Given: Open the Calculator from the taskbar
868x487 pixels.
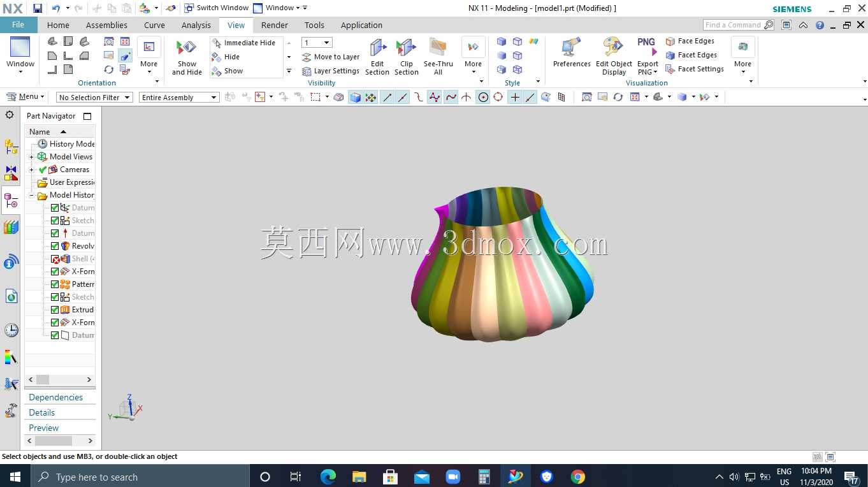Looking at the screenshot, I should (x=484, y=477).
